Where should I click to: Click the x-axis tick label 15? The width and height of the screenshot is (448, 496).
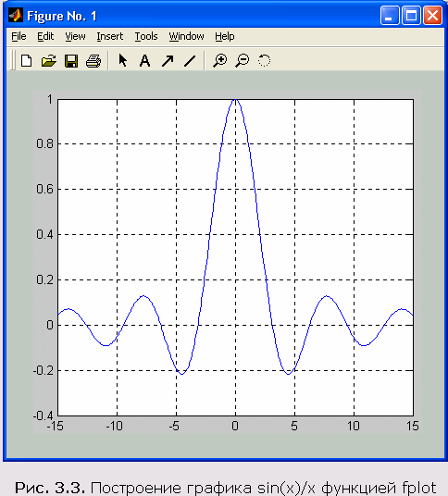point(413,426)
